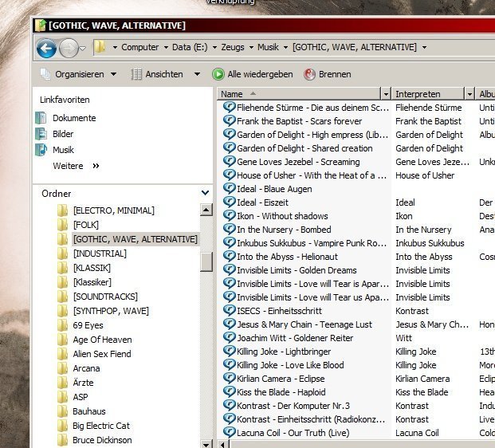Select [ELECTRO, MINIMAL] folder in tree

tap(114, 210)
